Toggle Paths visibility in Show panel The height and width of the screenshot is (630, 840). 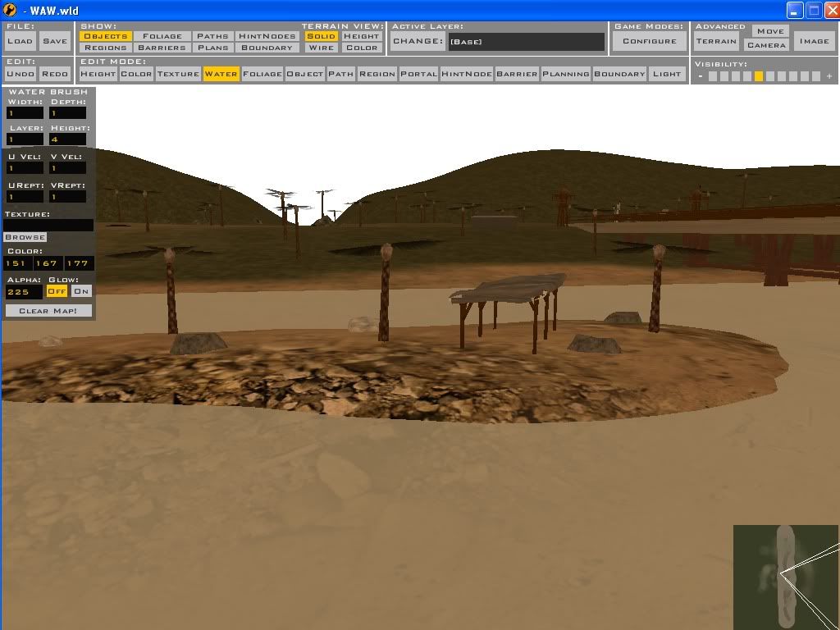(212, 36)
